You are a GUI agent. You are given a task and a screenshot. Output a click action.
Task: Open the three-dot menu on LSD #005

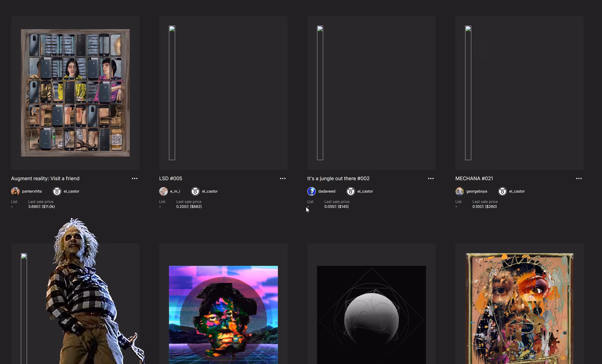click(x=283, y=178)
